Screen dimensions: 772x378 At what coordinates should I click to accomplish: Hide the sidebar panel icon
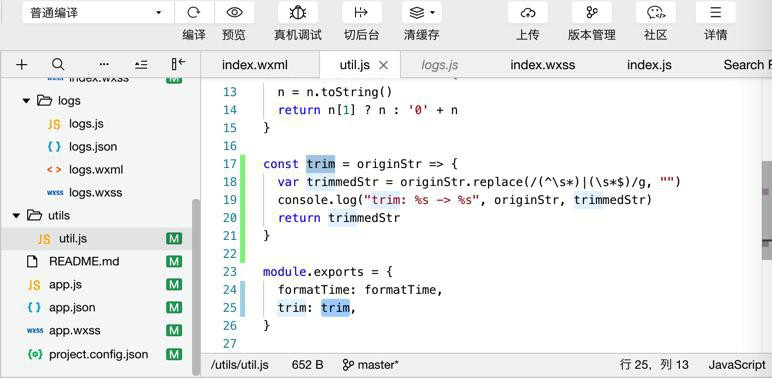[178, 64]
